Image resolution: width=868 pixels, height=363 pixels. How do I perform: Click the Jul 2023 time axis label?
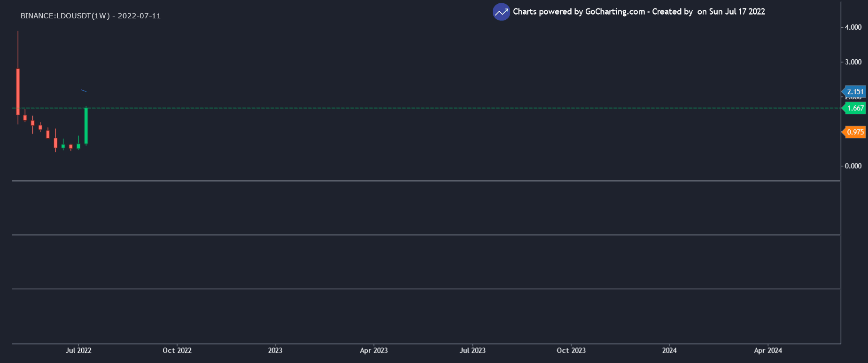(x=473, y=350)
